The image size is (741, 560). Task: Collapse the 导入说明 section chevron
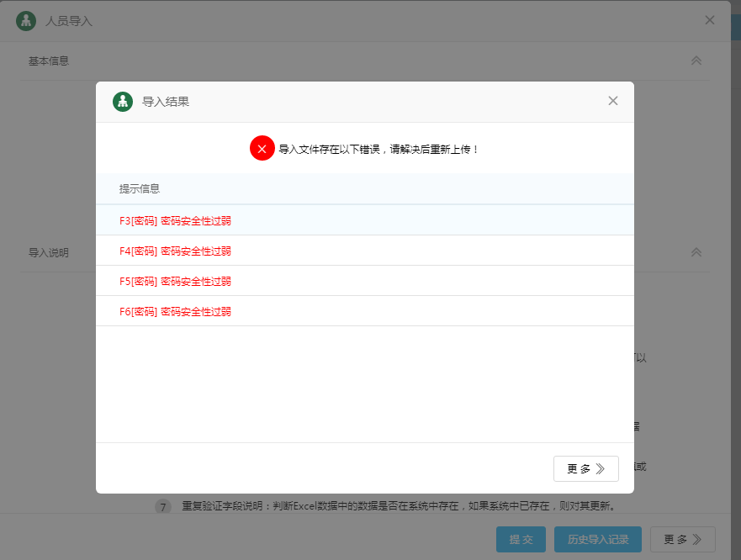pyautogui.click(x=696, y=252)
